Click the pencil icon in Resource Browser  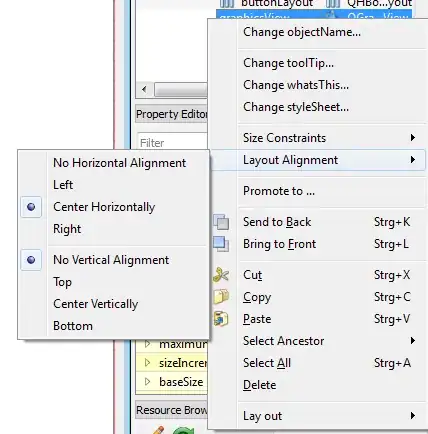click(157, 430)
